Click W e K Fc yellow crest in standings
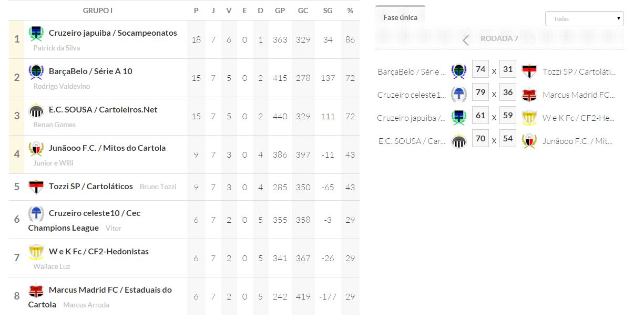Image resolution: width=644 pixels, height=320 pixels. click(36, 252)
